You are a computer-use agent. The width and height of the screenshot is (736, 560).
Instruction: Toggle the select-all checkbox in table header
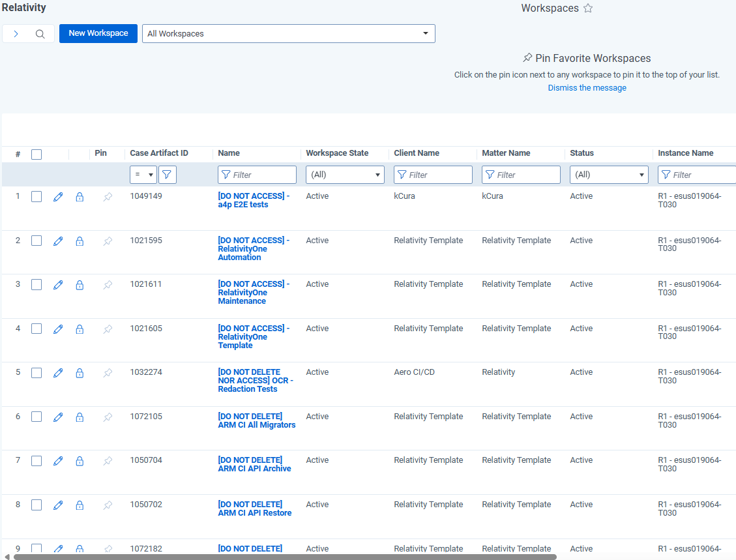coord(37,154)
